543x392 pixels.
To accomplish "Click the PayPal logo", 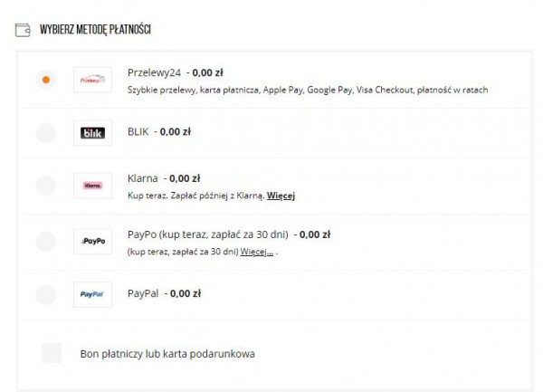I will pos(92,294).
